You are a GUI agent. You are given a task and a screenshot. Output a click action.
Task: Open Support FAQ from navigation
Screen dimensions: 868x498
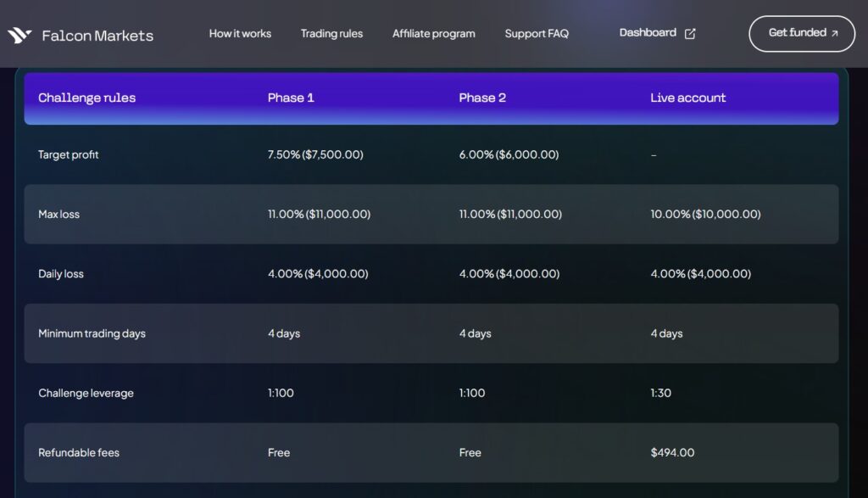pos(537,34)
